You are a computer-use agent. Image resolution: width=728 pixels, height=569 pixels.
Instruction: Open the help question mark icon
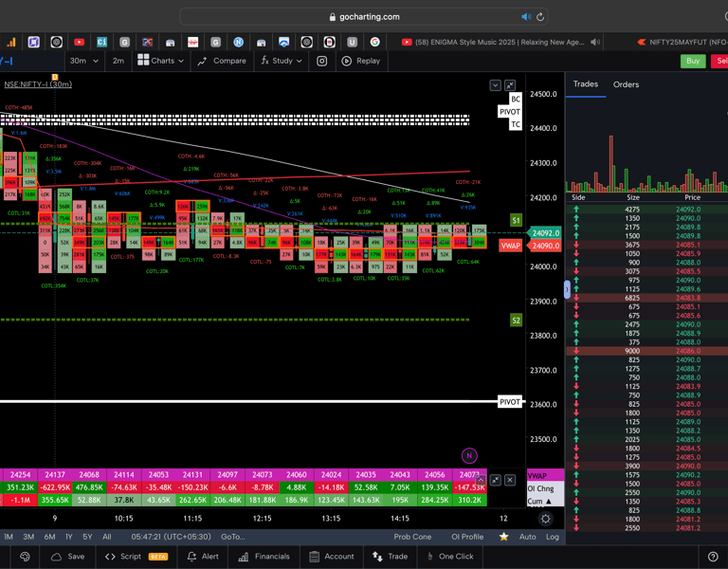click(x=713, y=557)
